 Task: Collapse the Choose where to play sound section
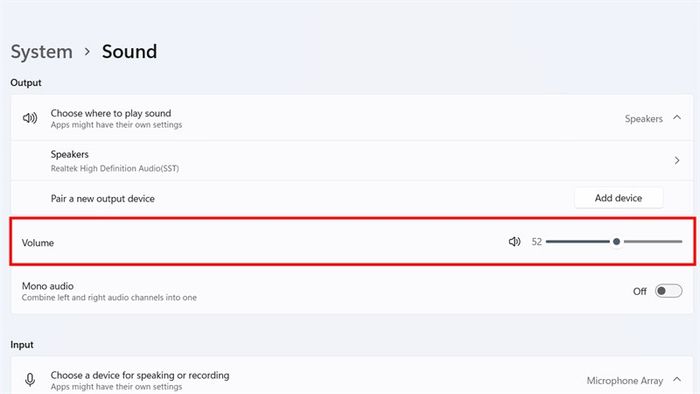pos(677,118)
